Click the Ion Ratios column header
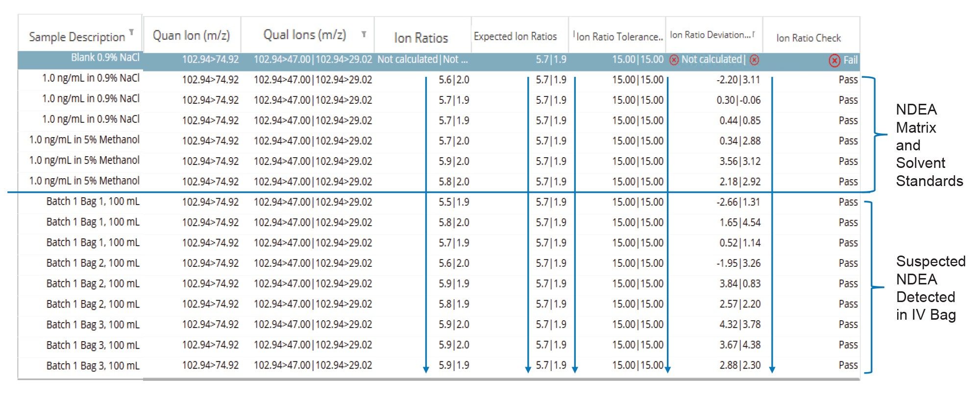 pos(421,38)
